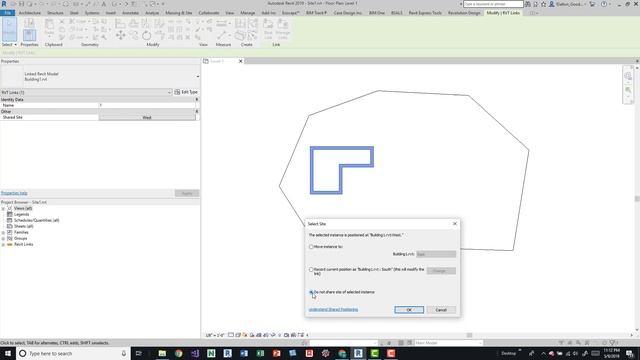Switch to the Massing & Site ribbon tab
640x360 pixels.
pyautogui.click(x=179, y=13)
